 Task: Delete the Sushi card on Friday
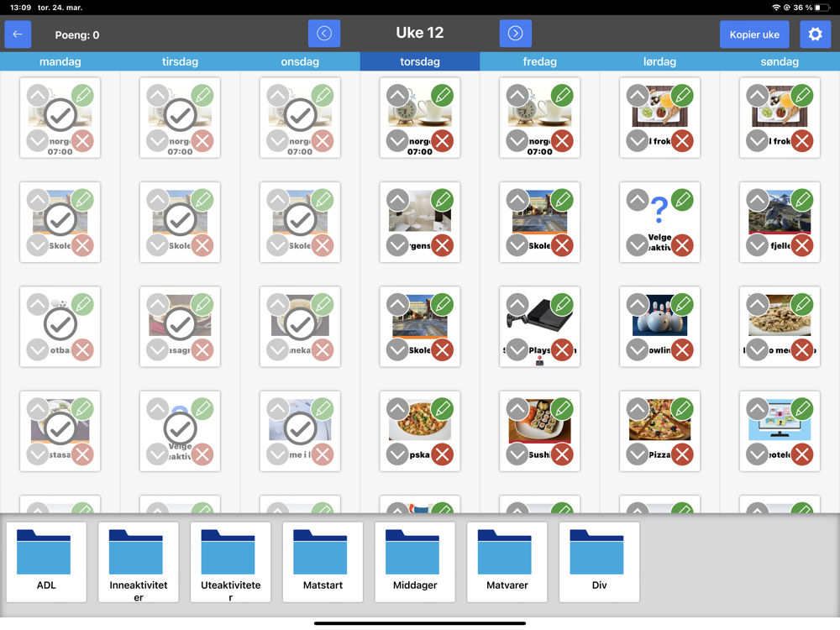point(563,454)
